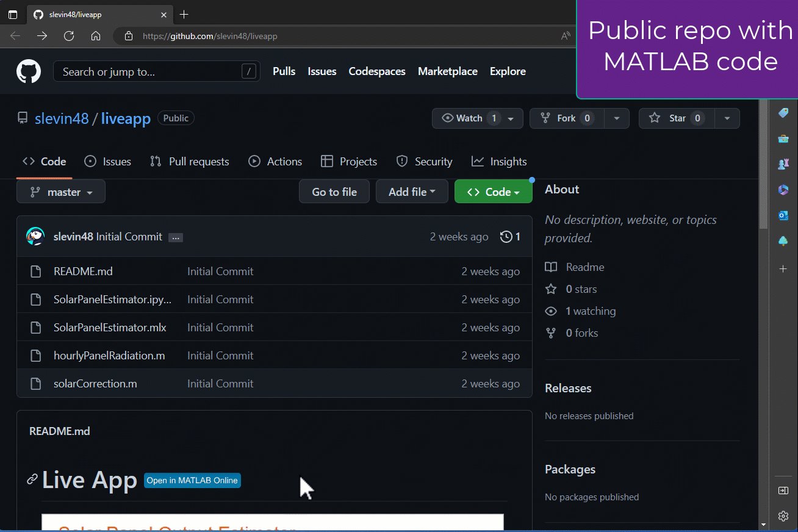Open Codespaces in top navigation
Screen dimensions: 798x532
click(377, 71)
